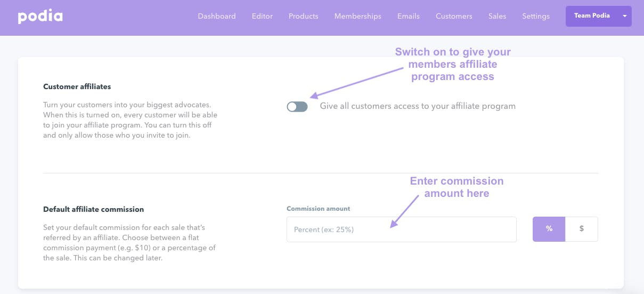644x294 pixels.
Task: Click the 'Turn your customers into' description text
Action: [x=131, y=120]
